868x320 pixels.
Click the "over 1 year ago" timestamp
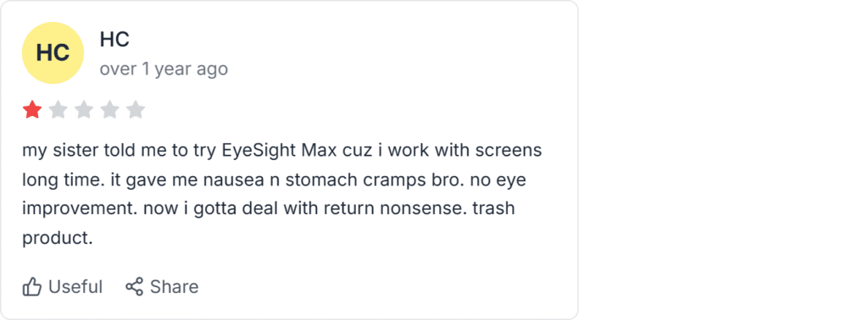(164, 69)
